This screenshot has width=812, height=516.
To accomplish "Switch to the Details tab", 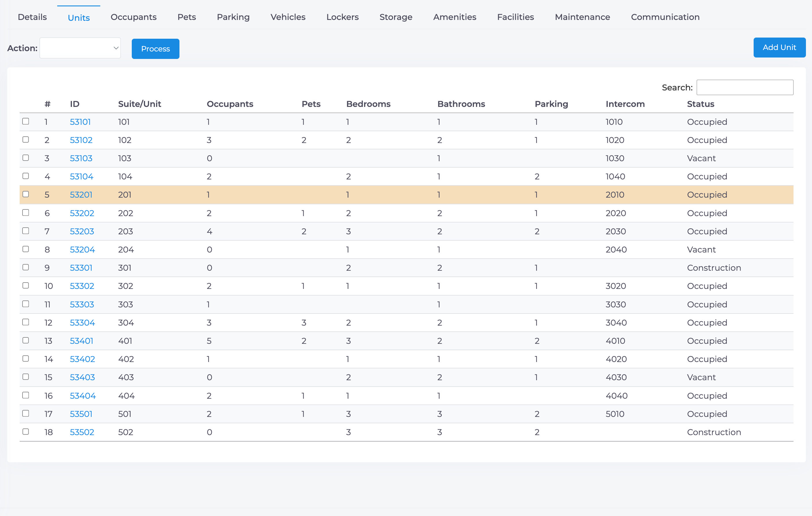I will coord(32,17).
